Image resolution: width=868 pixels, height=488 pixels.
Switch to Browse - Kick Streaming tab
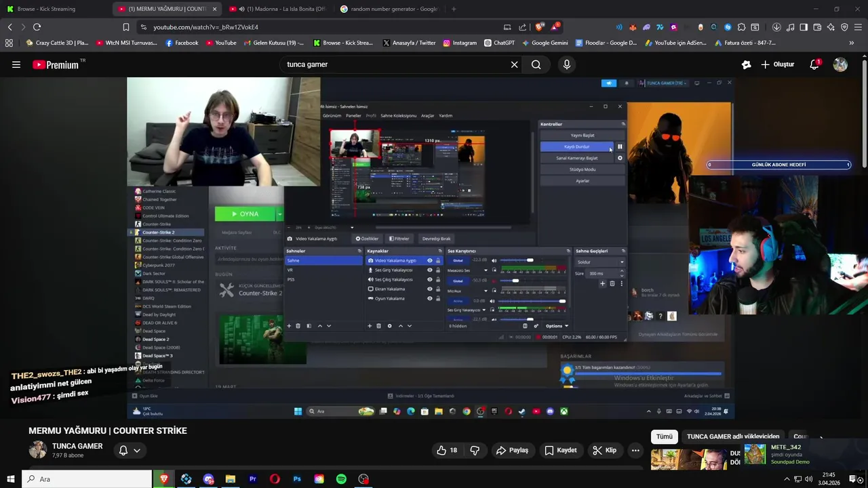tap(46, 9)
